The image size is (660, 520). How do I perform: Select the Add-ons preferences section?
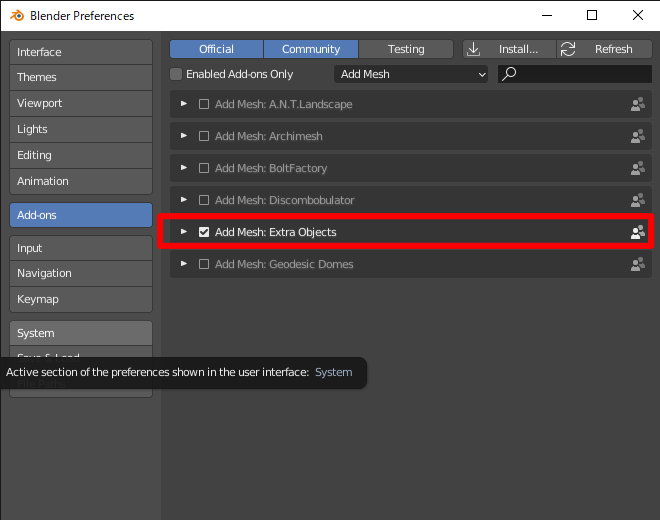coord(81,215)
